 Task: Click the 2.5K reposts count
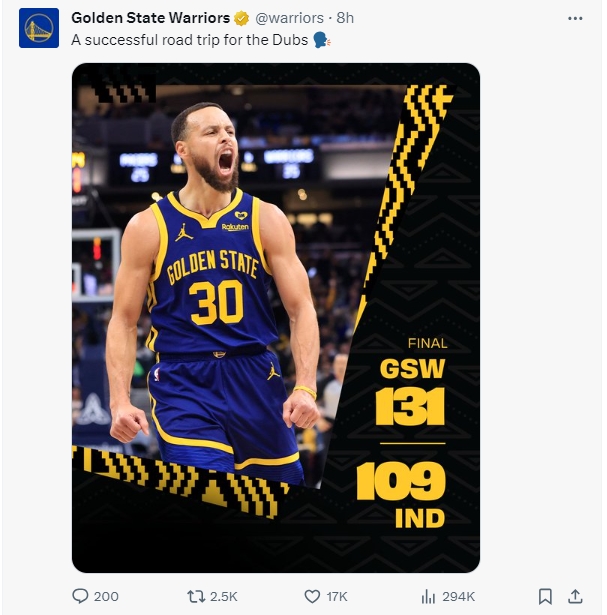pyautogui.click(x=225, y=596)
